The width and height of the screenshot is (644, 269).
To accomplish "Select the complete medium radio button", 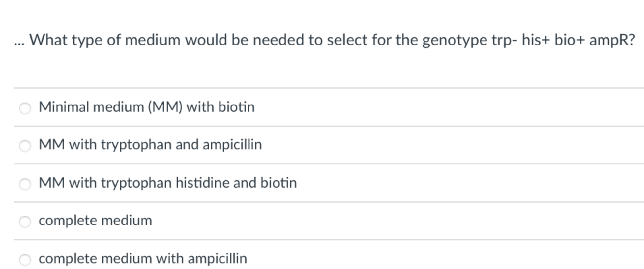I will (25, 222).
